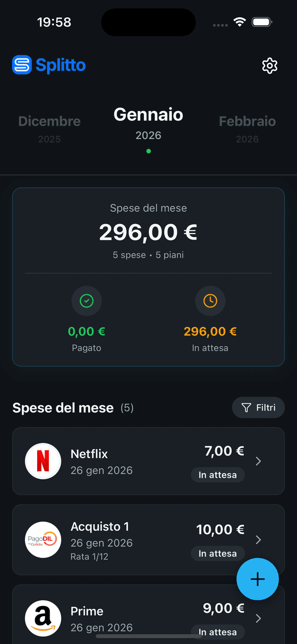The image size is (297, 644).
Task: Expand the Prime expense row chevron
Action: click(258, 618)
